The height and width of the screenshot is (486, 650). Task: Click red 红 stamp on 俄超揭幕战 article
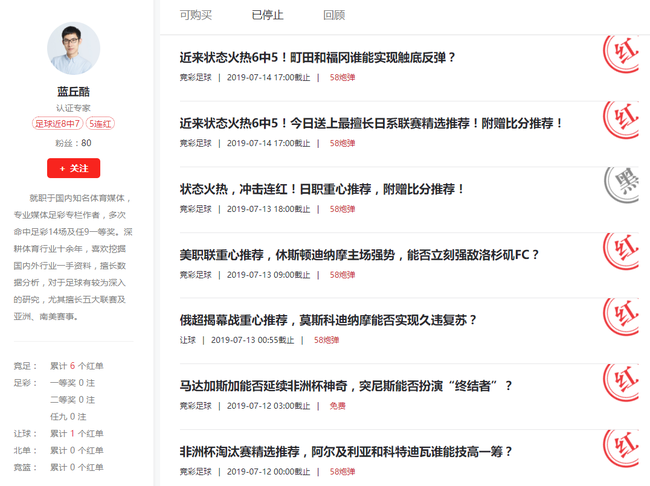pos(621,316)
